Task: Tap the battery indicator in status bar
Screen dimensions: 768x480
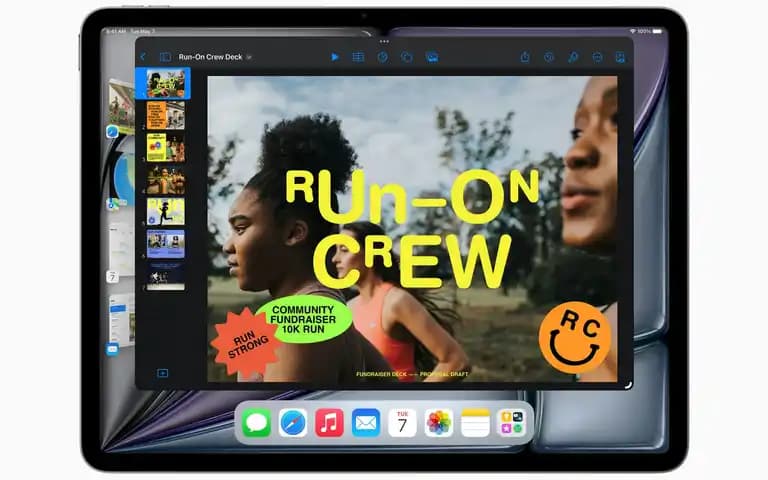Action: tap(657, 31)
